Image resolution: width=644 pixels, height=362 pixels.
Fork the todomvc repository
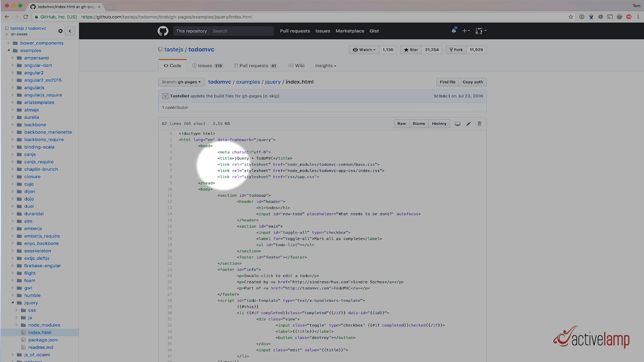(456, 50)
